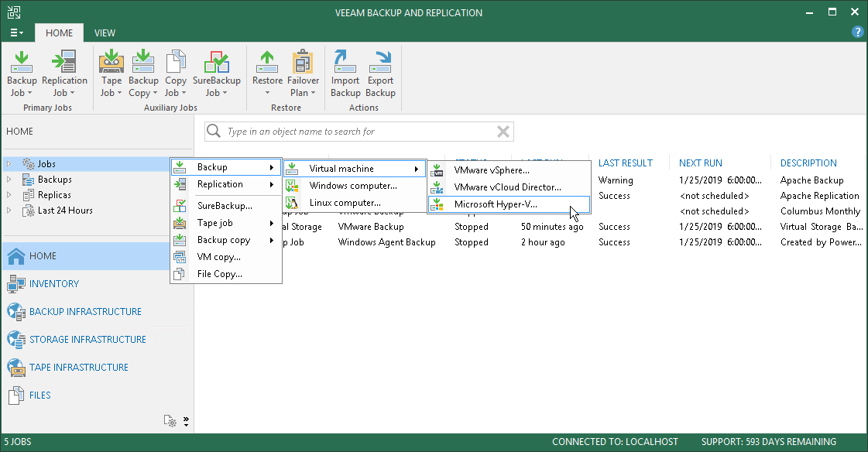Image resolution: width=868 pixels, height=452 pixels.
Task: Open the STORAGE INFRASTRUCTURE view
Action: click(87, 339)
